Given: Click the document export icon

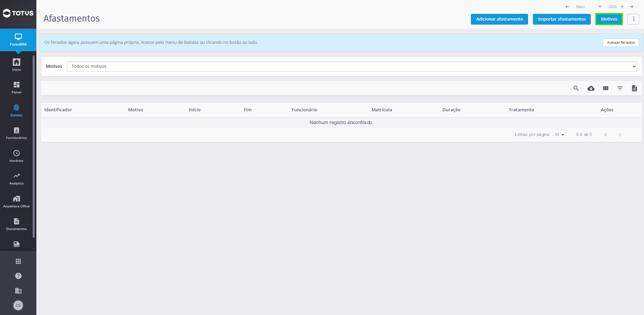Looking at the screenshot, I should [635, 88].
